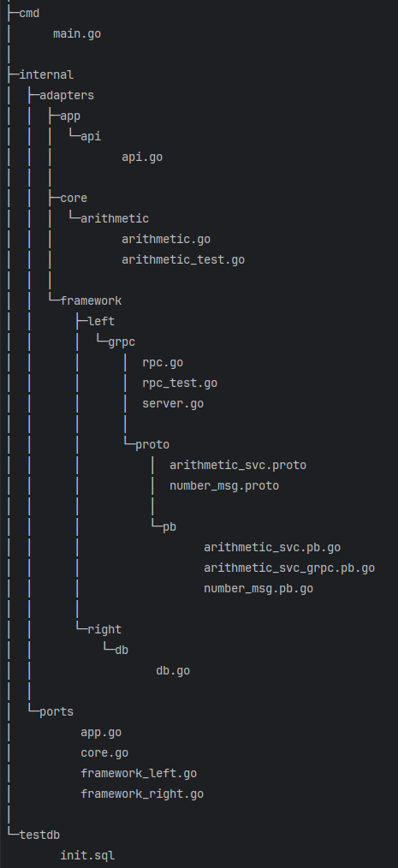The height and width of the screenshot is (868, 398).
Task: Click the cmd folder name
Action: coord(29,14)
